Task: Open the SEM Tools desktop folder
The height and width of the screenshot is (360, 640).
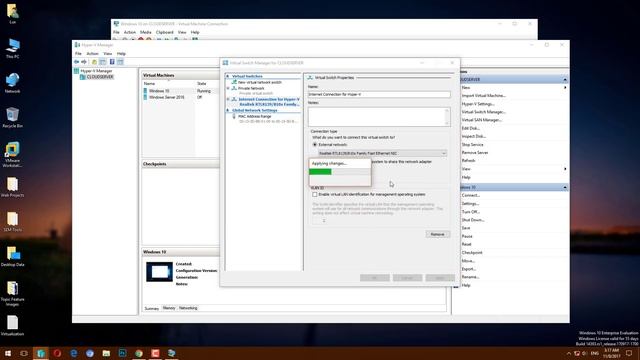Action: (12, 222)
